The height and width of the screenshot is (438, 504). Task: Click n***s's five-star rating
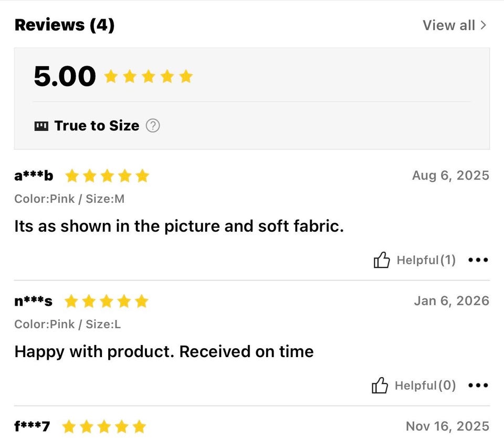[106, 301]
